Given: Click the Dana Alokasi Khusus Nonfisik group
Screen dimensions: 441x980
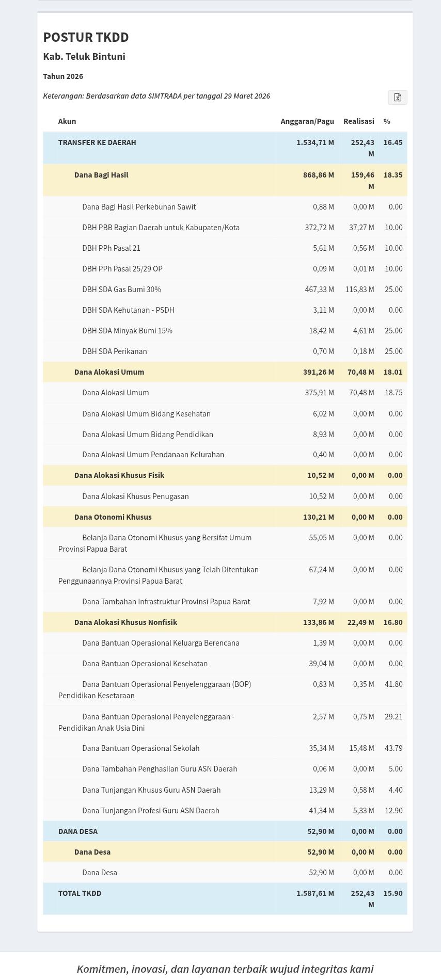Looking at the screenshot, I should click(125, 622).
